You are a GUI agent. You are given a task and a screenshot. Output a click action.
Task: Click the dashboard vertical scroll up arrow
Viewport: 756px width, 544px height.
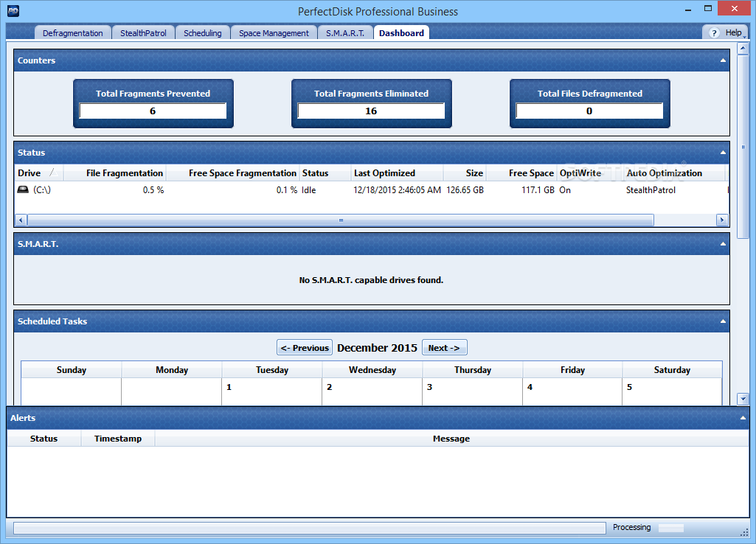tap(743, 48)
